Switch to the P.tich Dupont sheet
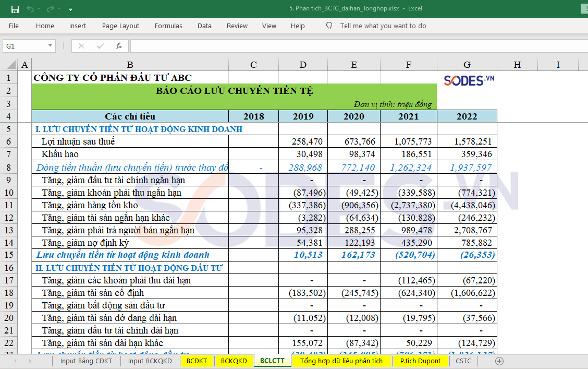The image size is (588, 369). pos(420,361)
